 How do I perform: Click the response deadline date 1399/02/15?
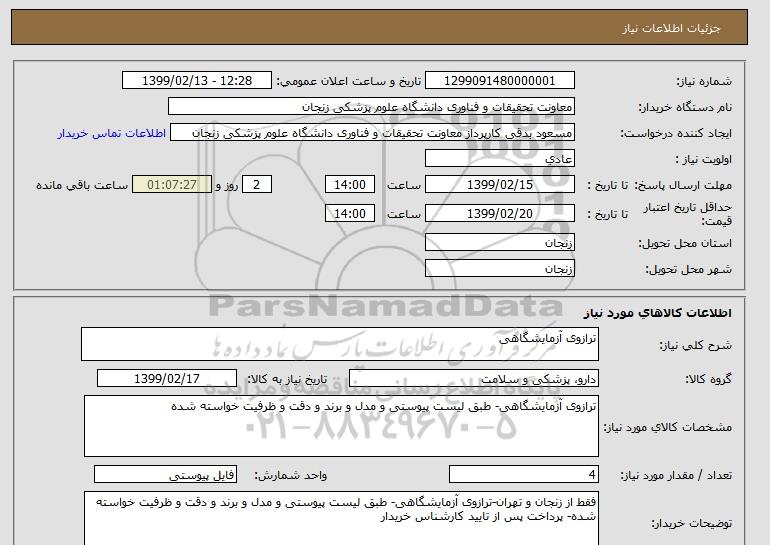coord(499,185)
